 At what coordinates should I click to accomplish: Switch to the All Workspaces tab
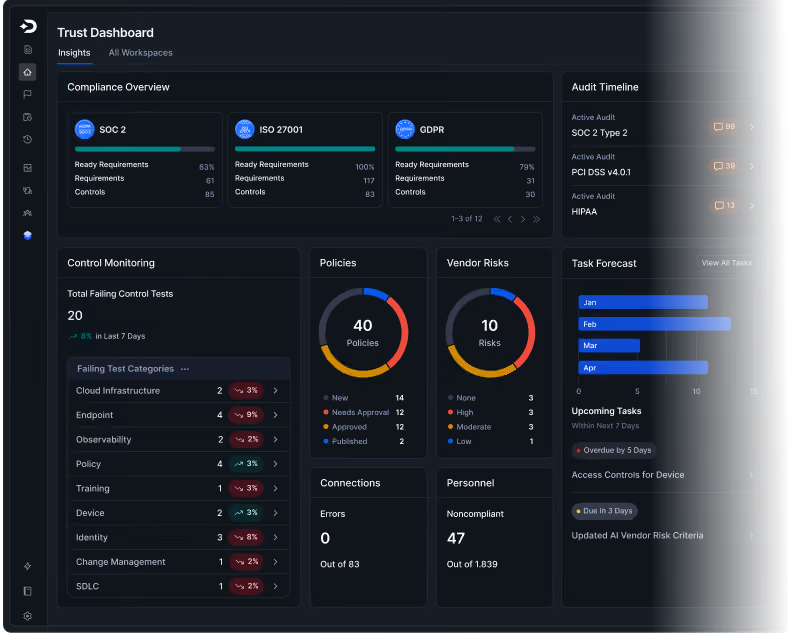click(x=141, y=53)
